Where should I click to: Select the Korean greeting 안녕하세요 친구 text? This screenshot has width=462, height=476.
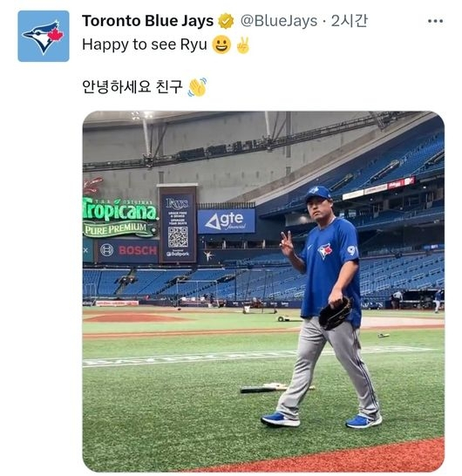click(x=132, y=87)
